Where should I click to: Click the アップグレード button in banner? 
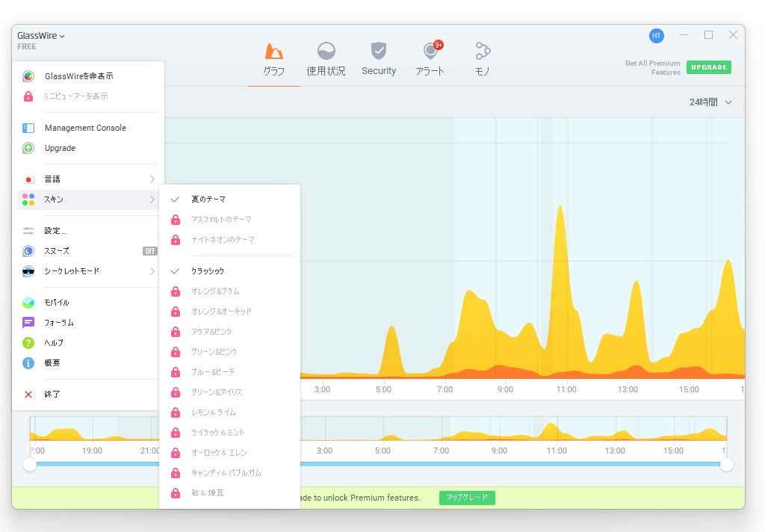click(x=467, y=498)
